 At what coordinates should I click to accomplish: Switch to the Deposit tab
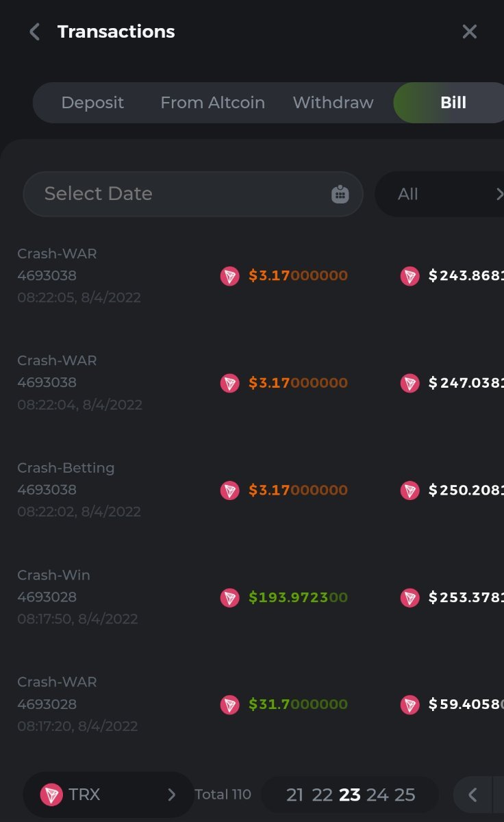click(92, 103)
